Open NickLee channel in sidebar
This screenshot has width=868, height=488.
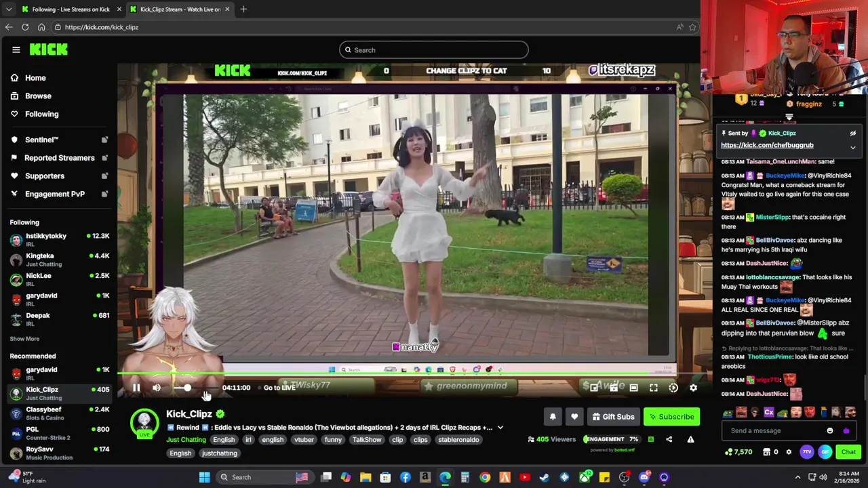coord(59,279)
